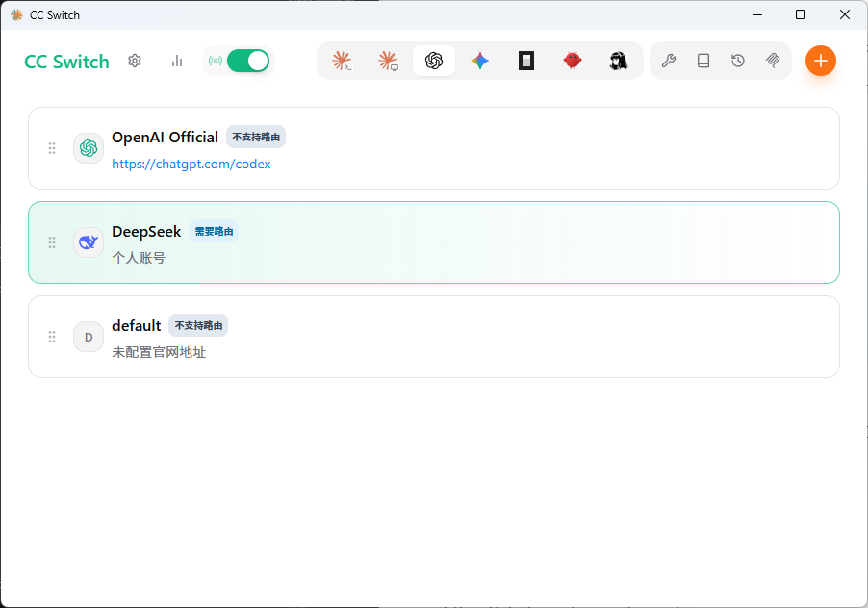Click the 不支持路由 badge on OpenAI Official
This screenshot has height=608, width=868.
[256, 138]
